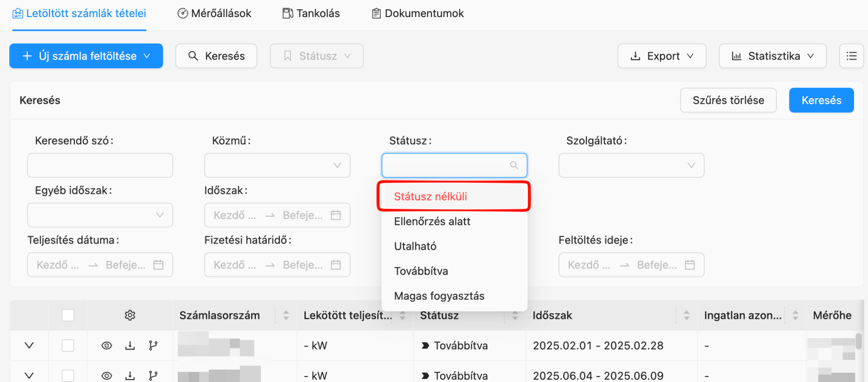The width and height of the screenshot is (868, 382).
Task: Click Szűrés törlése button
Action: [x=729, y=100]
